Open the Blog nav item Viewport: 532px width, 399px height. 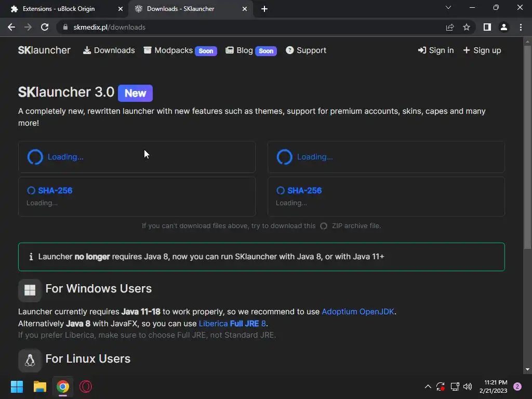[x=240, y=50]
